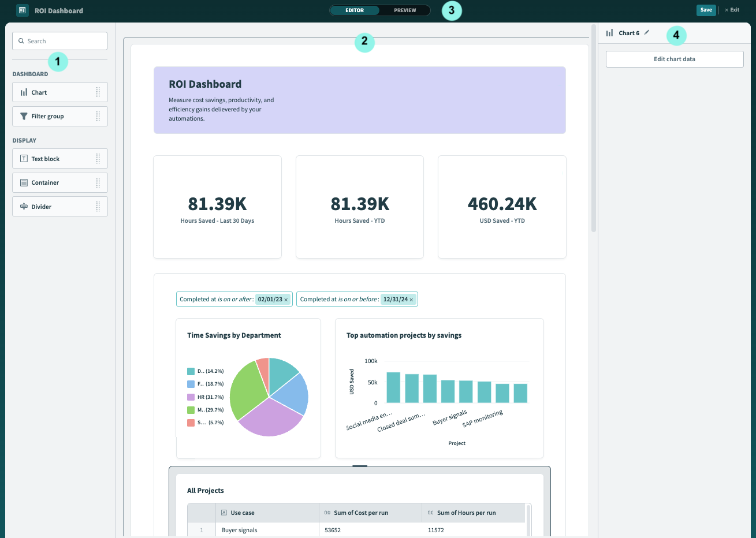Click the ROI Dashboard app icon top left
The width and height of the screenshot is (756, 538).
pyautogui.click(x=22, y=10)
